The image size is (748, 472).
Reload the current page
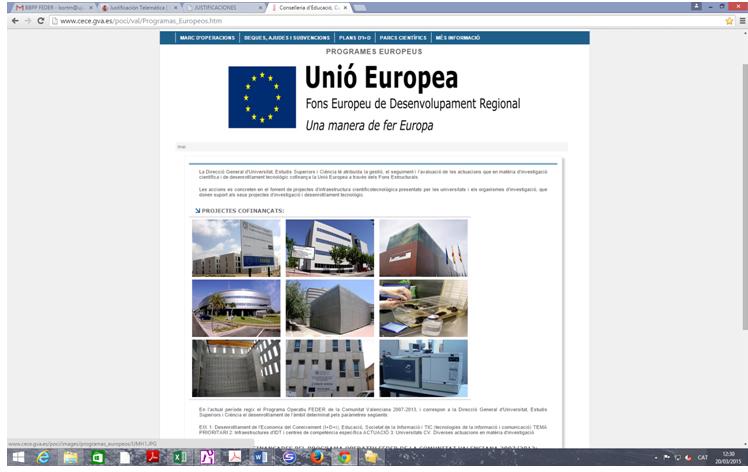point(41,21)
